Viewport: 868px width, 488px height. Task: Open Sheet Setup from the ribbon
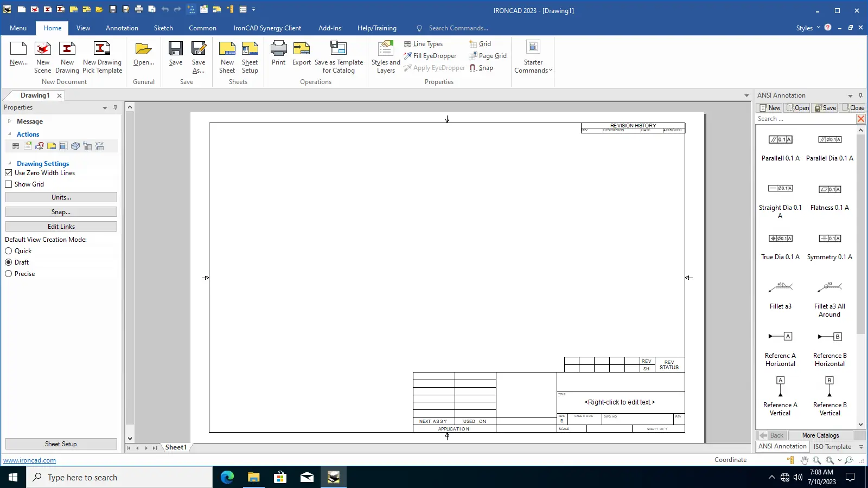pos(250,57)
